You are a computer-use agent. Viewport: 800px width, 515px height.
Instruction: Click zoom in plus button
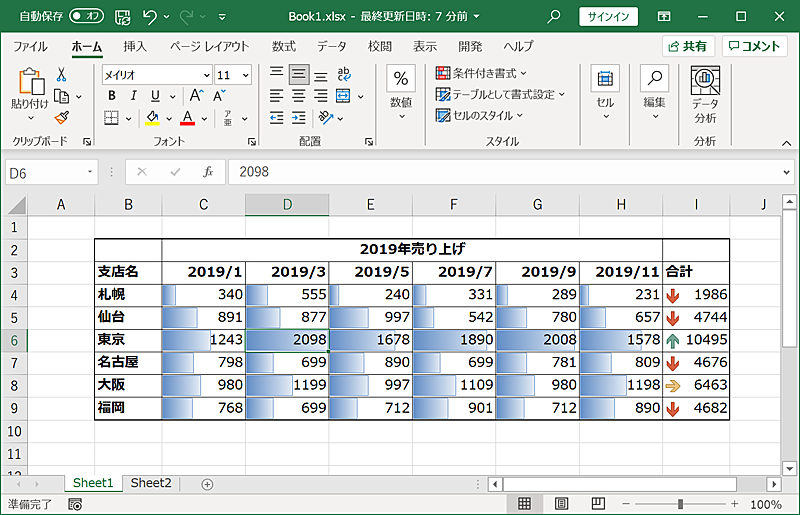tap(734, 504)
